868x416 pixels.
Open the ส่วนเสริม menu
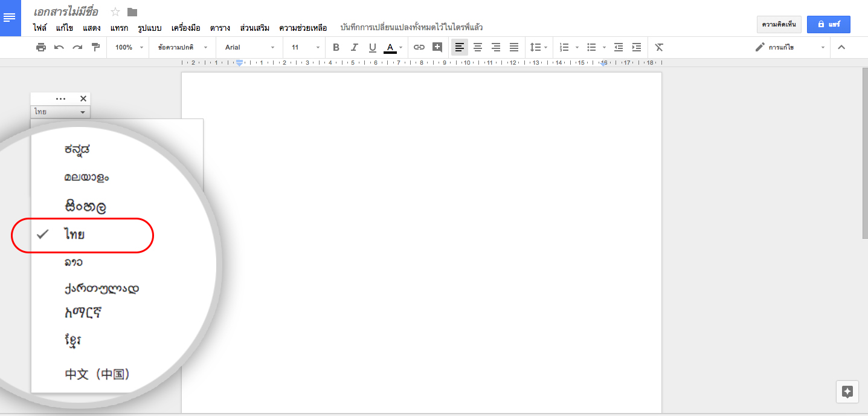[x=254, y=28]
